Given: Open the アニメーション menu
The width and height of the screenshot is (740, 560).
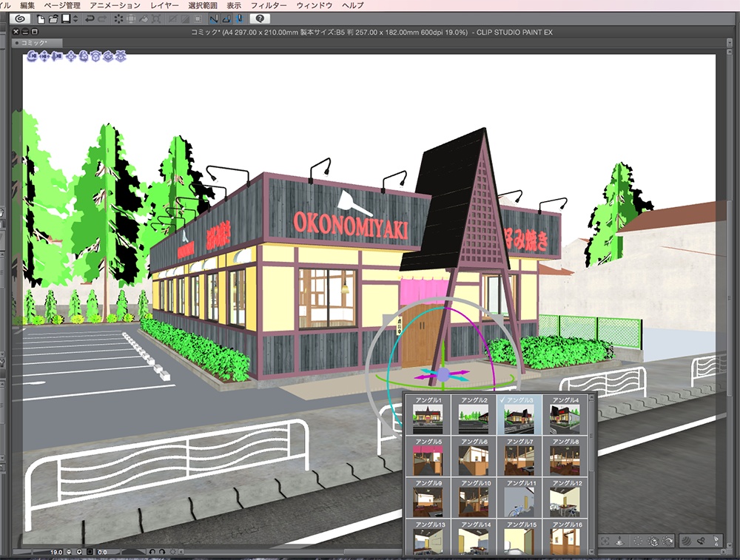Looking at the screenshot, I should tap(115, 5).
